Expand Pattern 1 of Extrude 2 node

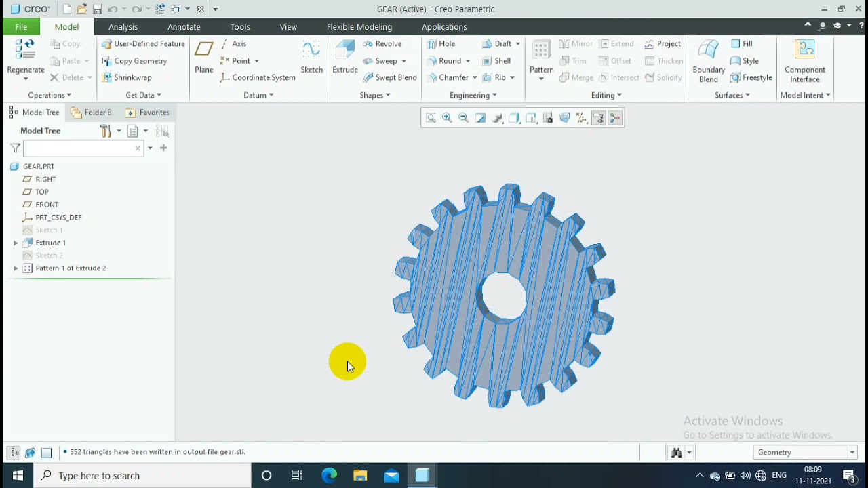[x=16, y=268]
